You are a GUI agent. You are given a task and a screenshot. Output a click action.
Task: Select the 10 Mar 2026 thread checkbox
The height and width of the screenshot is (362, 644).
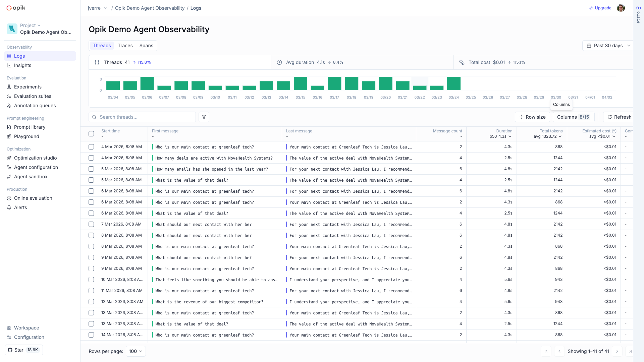(x=91, y=280)
